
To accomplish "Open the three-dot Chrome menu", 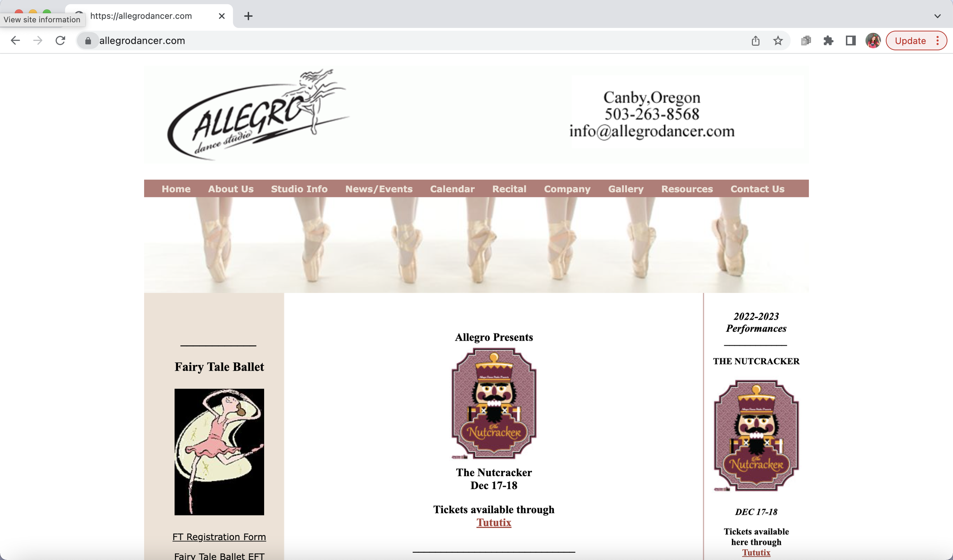I will click(x=938, y=41).
